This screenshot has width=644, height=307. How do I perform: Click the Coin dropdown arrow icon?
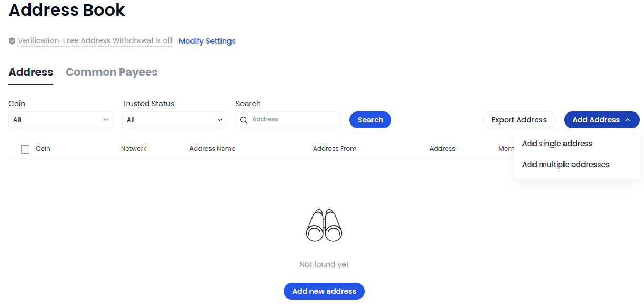pyautogui.click(x=106, y=120)
